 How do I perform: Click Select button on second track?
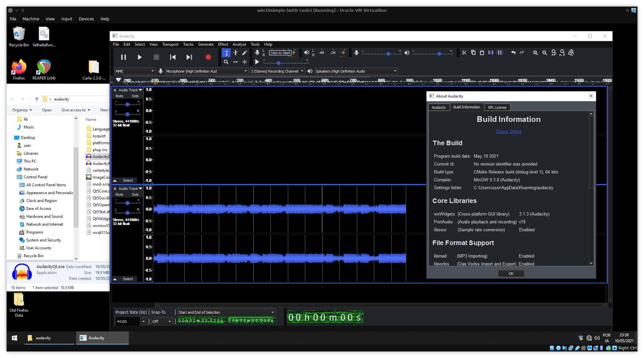pos(128,279)
